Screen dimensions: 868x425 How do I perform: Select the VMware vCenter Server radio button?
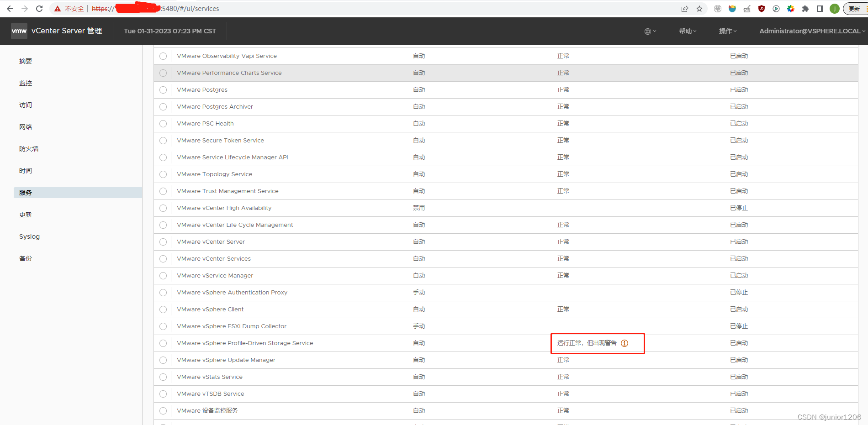click(163, 242)
